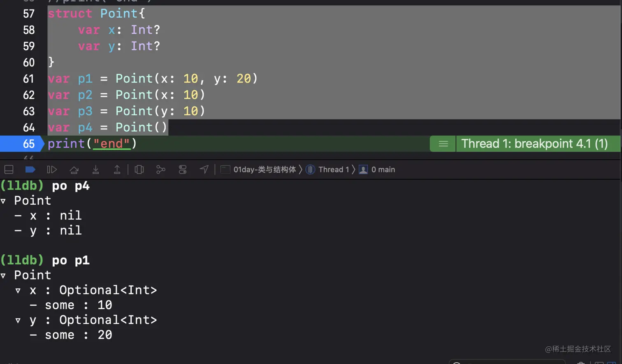Click the Simulate Location arrow icon
The image size is (622, 364).
[204, 169]
